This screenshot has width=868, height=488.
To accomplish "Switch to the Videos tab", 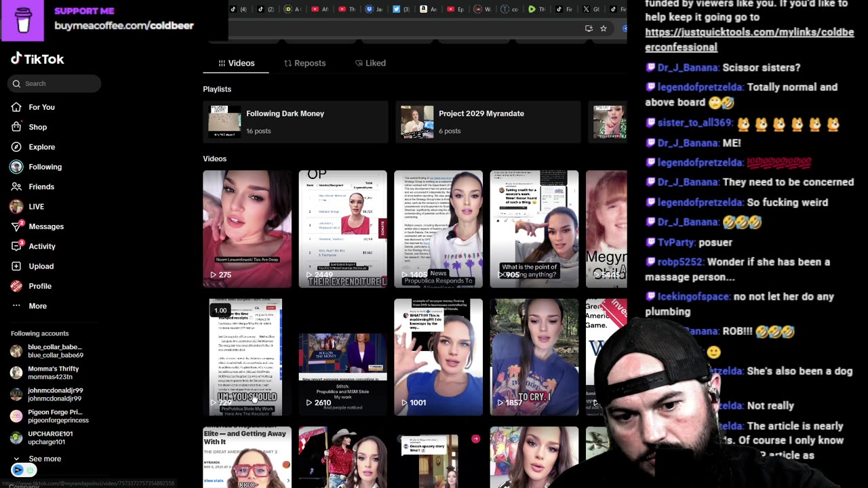I will coord(236,63).
